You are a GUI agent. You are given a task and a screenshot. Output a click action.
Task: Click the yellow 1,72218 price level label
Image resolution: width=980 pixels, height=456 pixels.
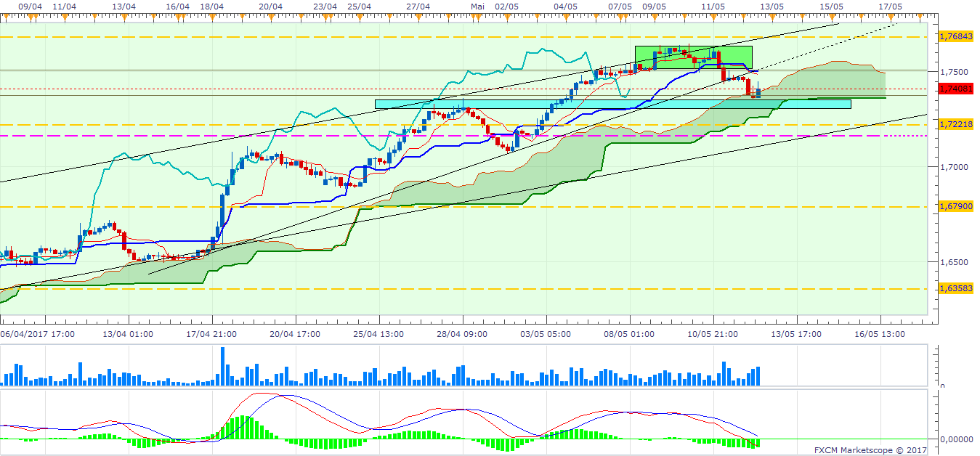coord(955,125)
